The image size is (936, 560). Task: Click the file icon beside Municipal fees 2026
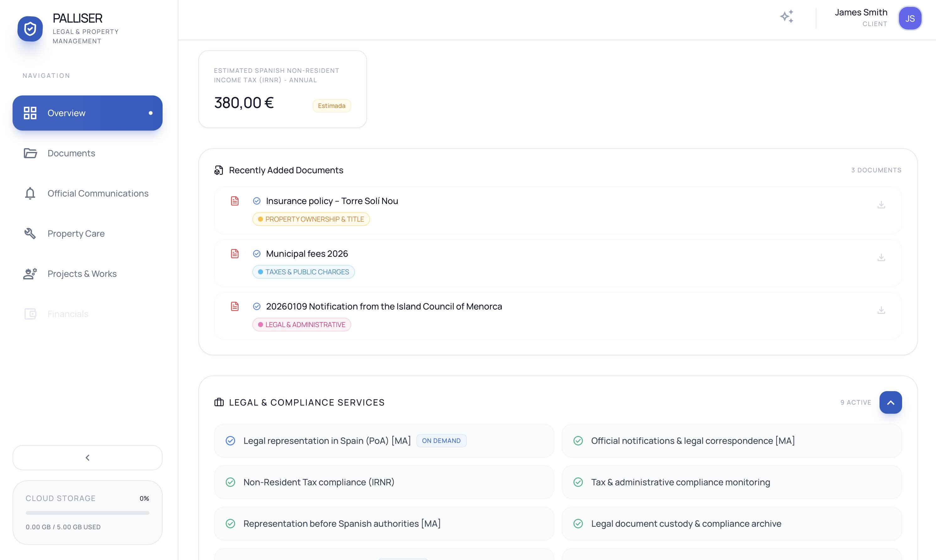tap(235, 254)
